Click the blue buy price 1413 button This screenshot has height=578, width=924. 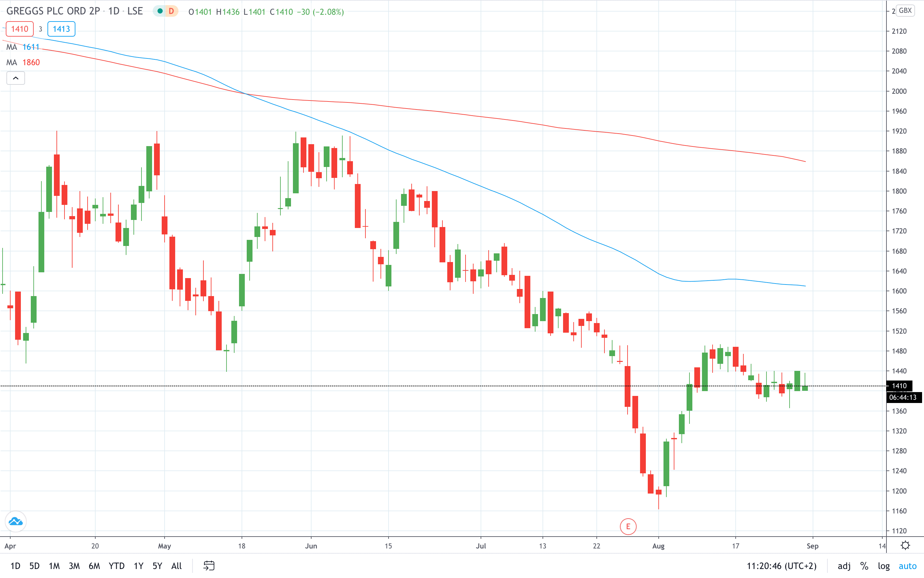[61, 29]
